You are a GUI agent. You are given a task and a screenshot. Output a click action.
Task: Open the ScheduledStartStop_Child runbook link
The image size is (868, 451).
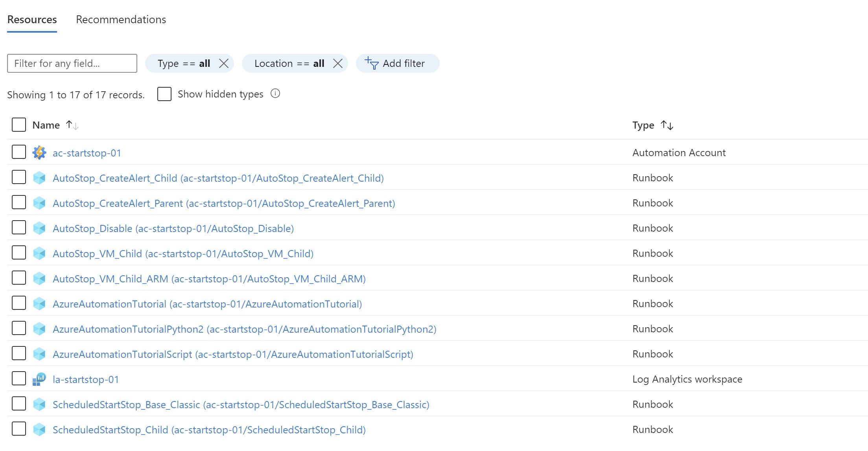pos(209,430)
